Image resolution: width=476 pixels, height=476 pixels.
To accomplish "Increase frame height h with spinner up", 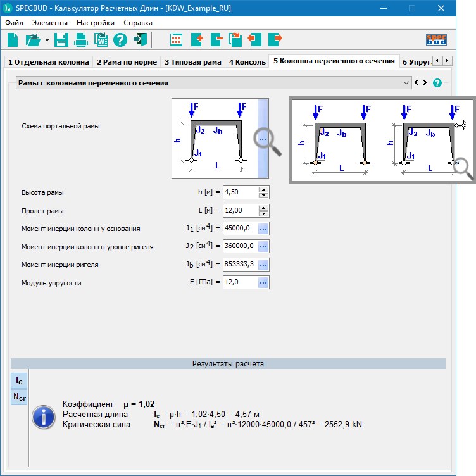I will tap(264, 189).
